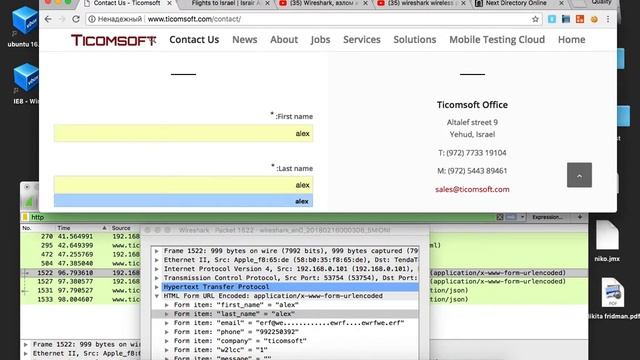The height and width of the screenshot is (360, 640).
Task: Expand the phone form item
Action: tap(167, 332)
